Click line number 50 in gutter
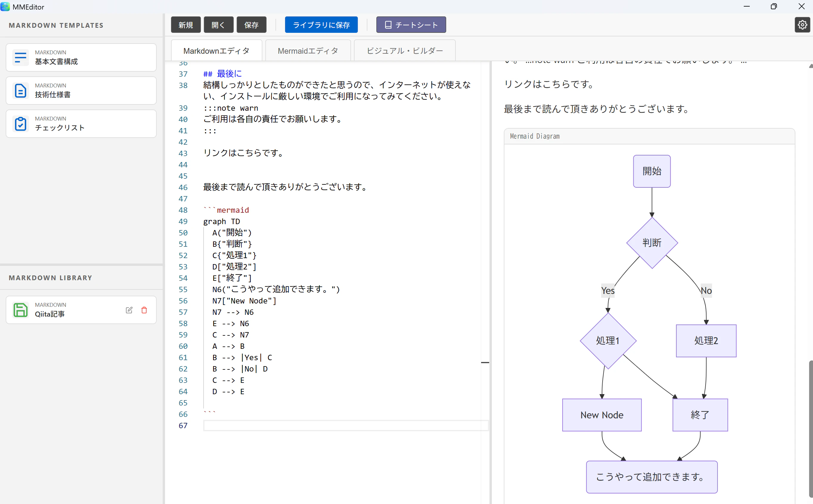Screen dimensions: 813x504 tap(183, 233)
